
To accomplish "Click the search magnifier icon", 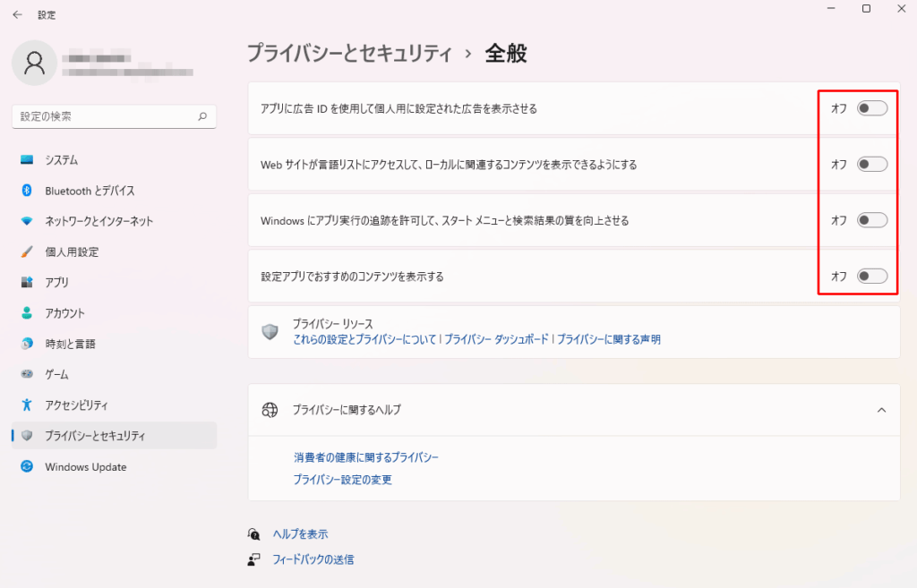I will pyautogui.click(x=202, y=116).
